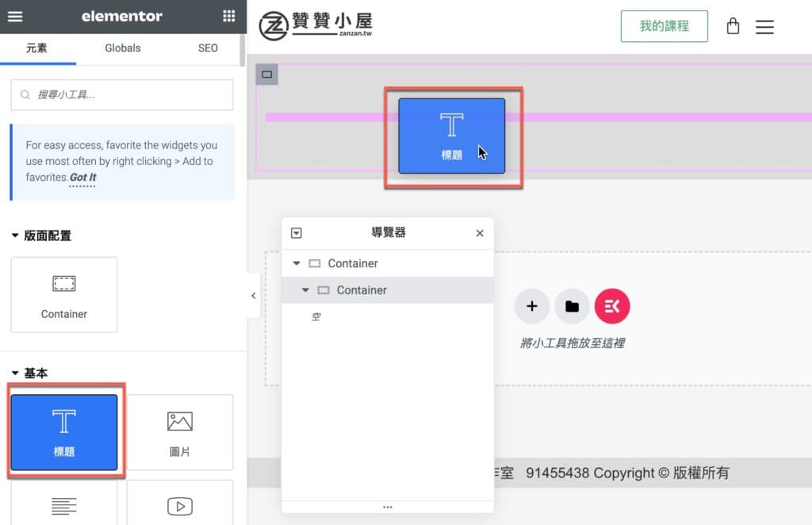Select the 標題 heading widget in panel

point(64,432)
